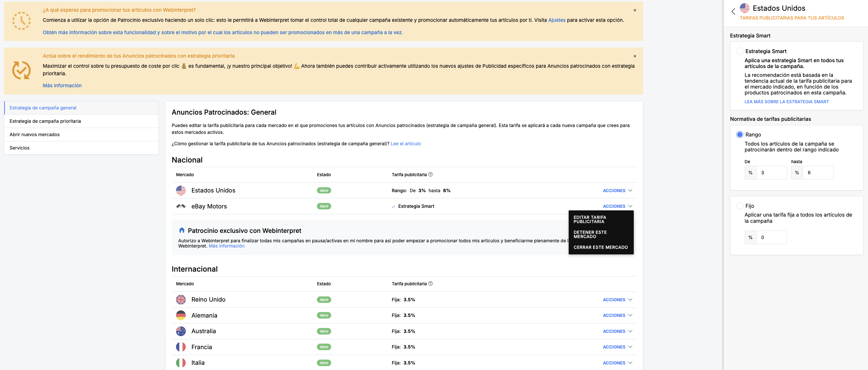Select the Rango radio option

pyautogui.click(x=739, y=135)
